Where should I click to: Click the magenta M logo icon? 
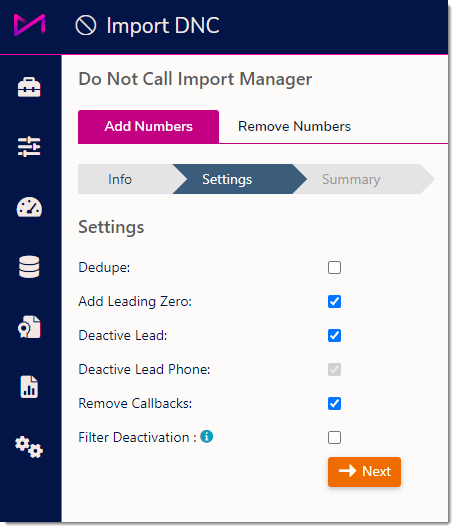click(29, 25)
